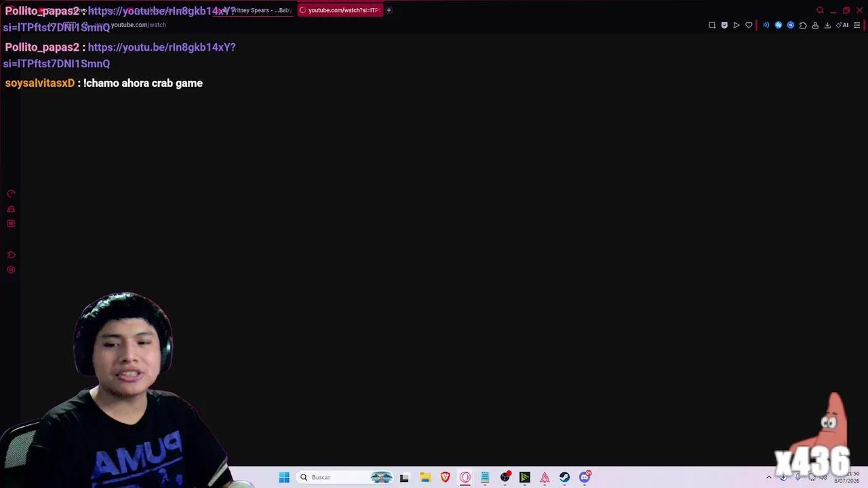The height and width of the screenshot is (488, 868).
Task: Click the taskbar clock and date
Action: coord(846,477)
